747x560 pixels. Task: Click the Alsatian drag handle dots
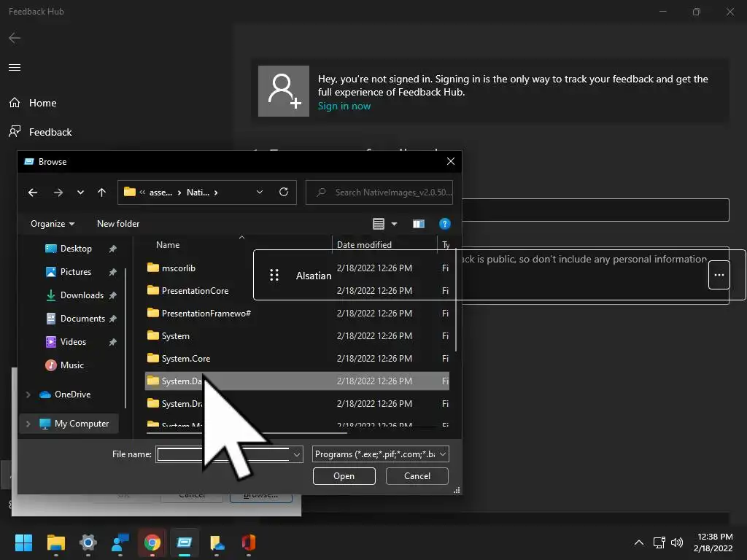[x=274, y=275]
